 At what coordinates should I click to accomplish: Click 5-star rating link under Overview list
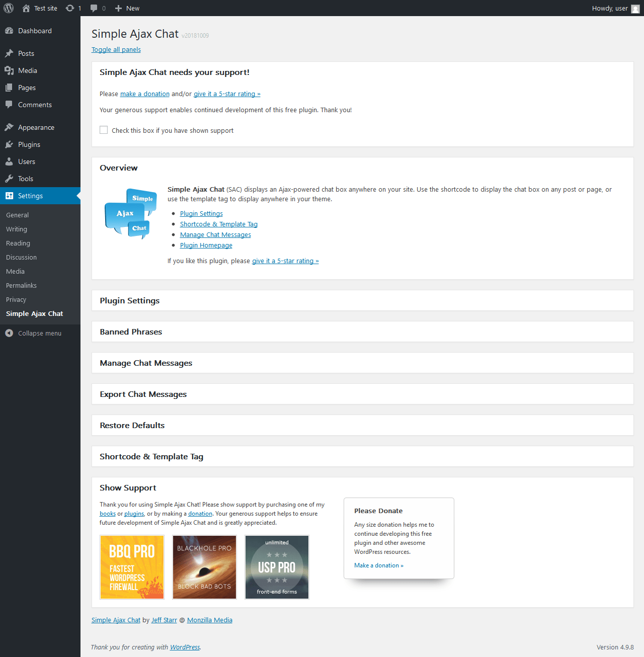click(x=285, y=261)
